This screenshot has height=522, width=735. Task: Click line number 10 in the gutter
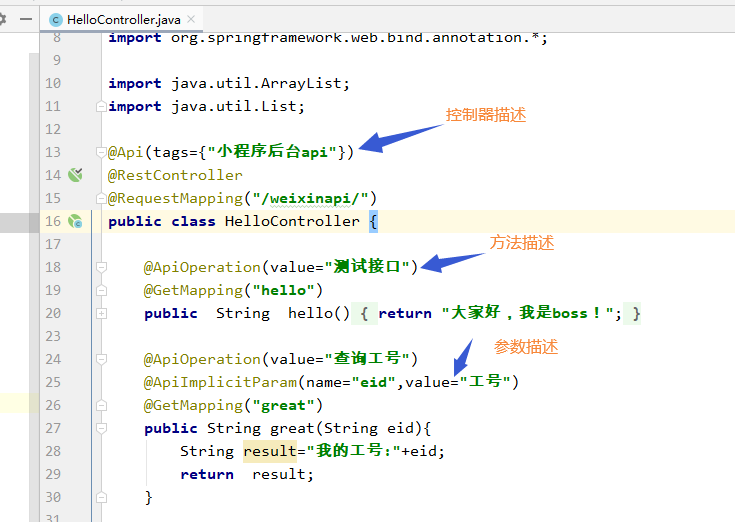53,83
